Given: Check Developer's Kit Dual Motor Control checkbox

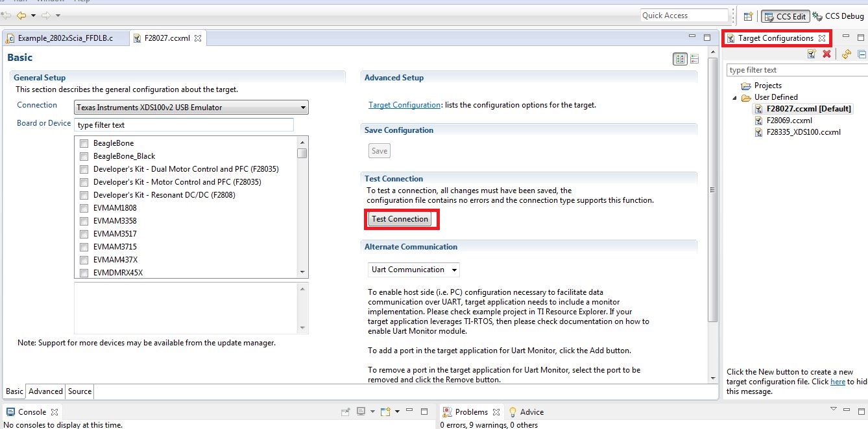Looking at the screenshot, I should 84,169.
